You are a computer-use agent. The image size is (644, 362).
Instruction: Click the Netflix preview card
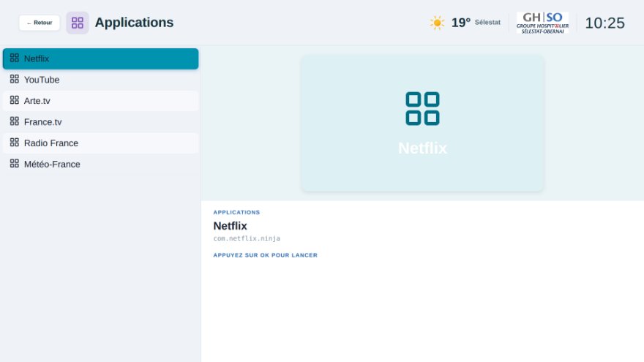click(x=422, y=124)
